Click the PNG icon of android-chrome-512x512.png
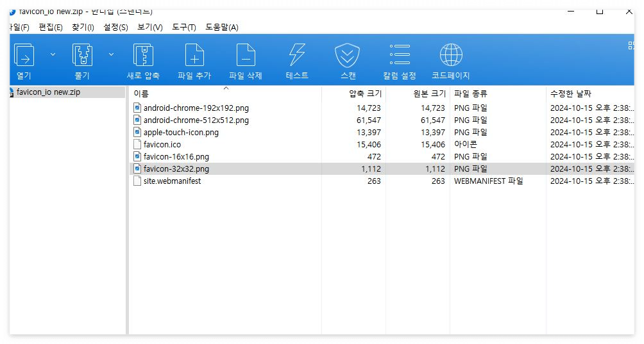 coord(137,120)
